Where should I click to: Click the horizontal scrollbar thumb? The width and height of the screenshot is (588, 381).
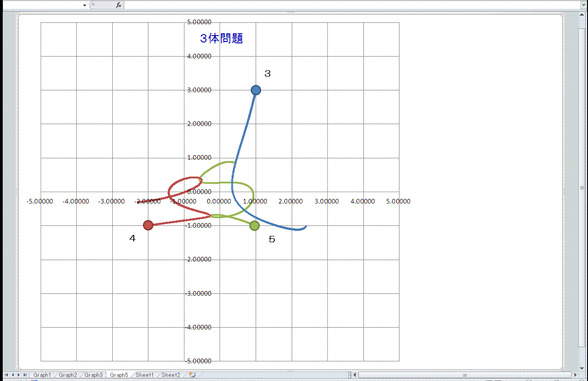pos(465,375)
